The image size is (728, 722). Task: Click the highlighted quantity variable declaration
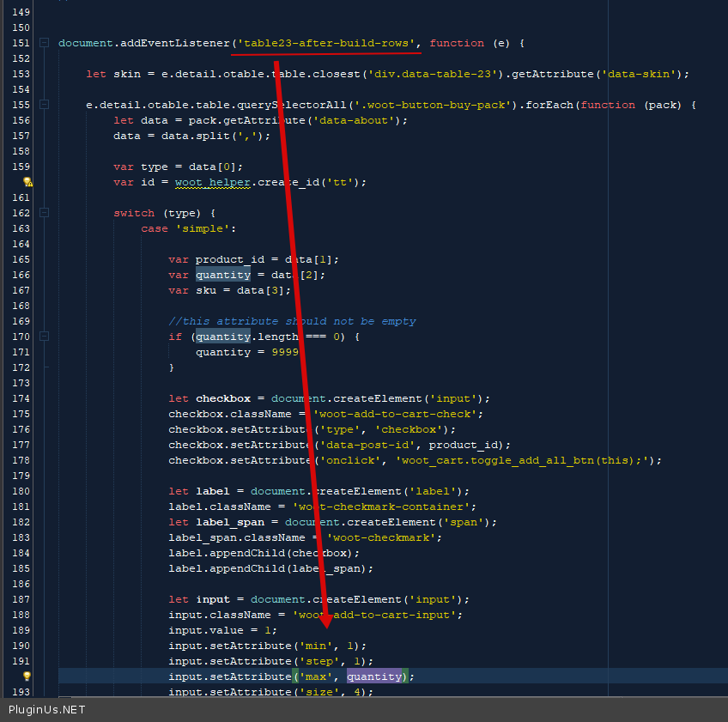(x=223, y=275)
